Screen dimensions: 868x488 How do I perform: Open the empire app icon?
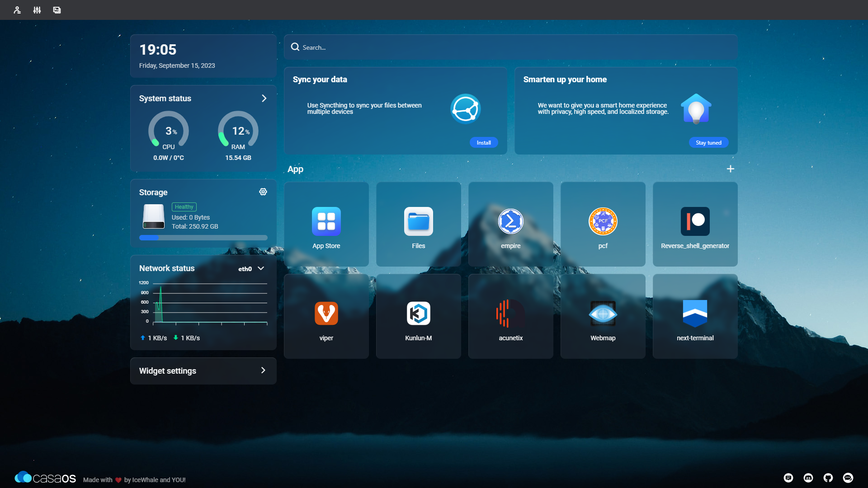click(x=510, y=221)
